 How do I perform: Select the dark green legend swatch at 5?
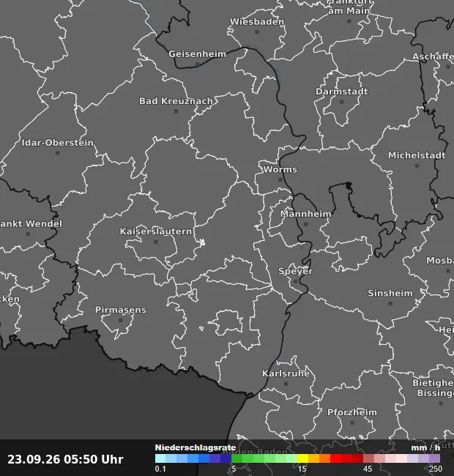[x=237, y=458]
